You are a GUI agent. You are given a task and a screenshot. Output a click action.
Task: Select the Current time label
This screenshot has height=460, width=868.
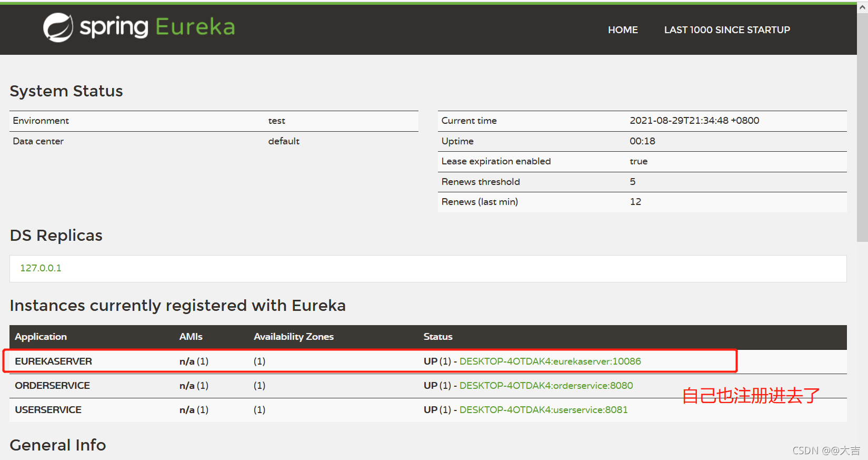pyautogui.click(x=468, y=121)
